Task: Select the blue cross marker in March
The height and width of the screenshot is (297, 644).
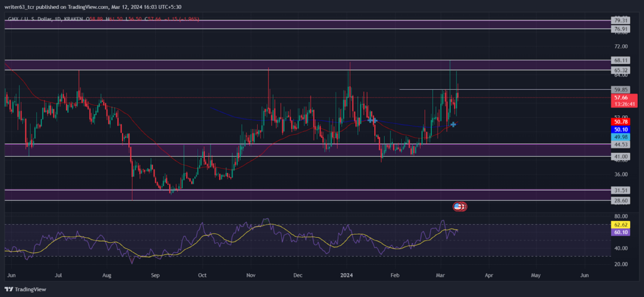Action: [x=453, y=124]
